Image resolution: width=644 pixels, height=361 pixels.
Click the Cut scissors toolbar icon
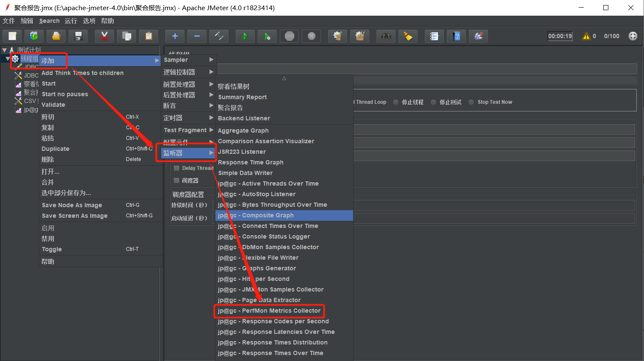[x=104, y=36]
